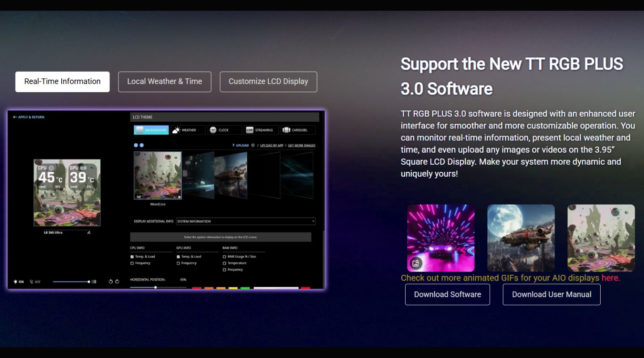This screenshot has width=644, height=358.
Task: Open the Get More Images link
Action: (301, 145)
